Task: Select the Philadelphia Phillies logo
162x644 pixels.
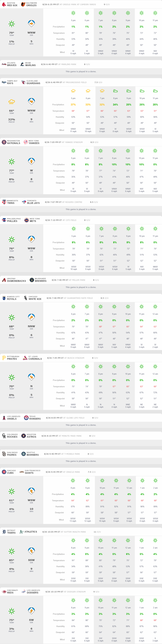Action: click(x=4, y=220)
